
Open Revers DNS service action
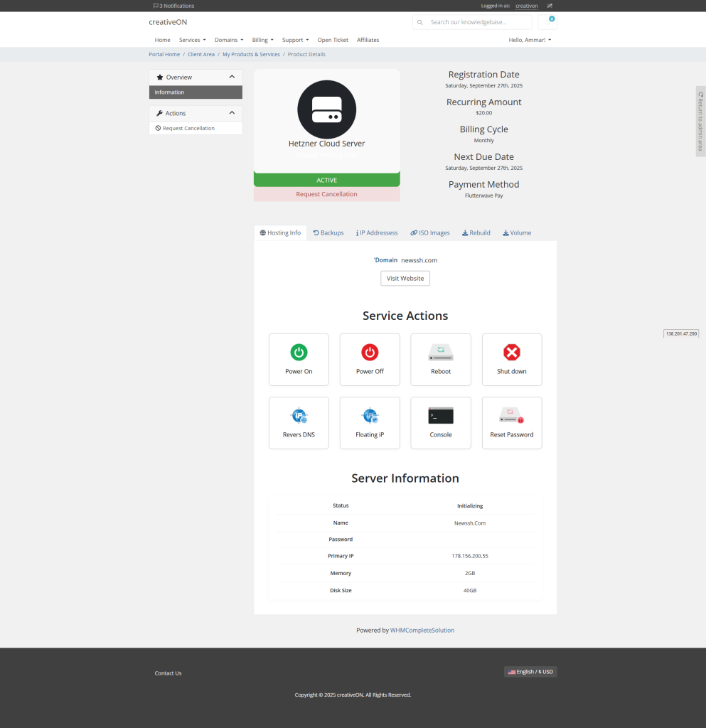pyautogui.click(x=299, y=423)
